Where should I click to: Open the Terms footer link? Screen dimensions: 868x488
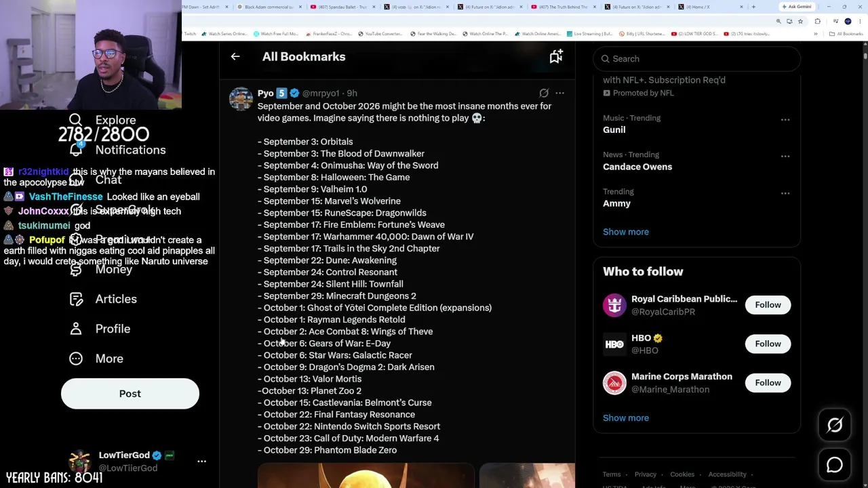point(612,474)
